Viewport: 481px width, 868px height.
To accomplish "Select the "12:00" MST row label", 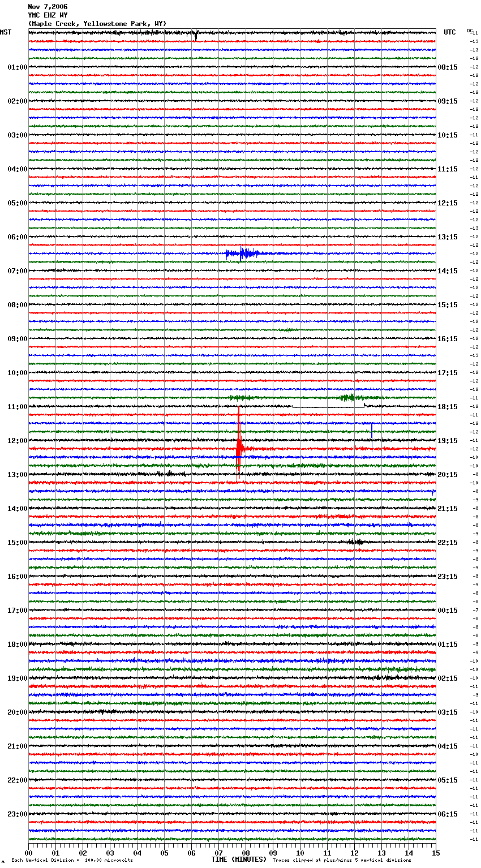I will pos(17,441).
